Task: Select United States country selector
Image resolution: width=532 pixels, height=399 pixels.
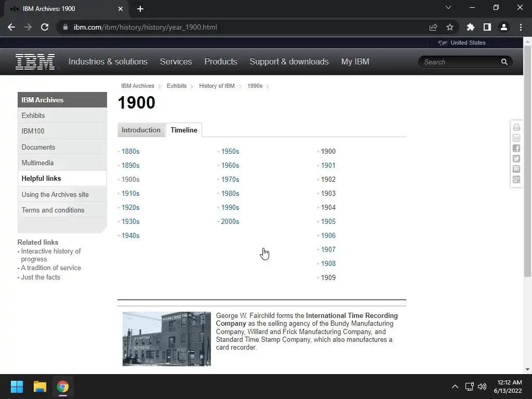Action: click(462, 43)
